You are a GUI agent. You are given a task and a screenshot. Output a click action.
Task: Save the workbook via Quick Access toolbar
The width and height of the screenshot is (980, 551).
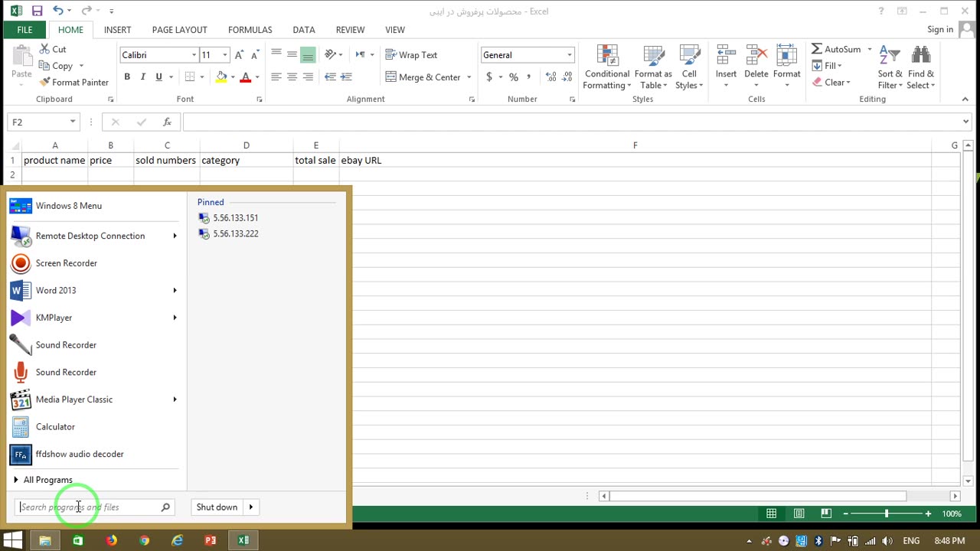click(x=37, y=11)
